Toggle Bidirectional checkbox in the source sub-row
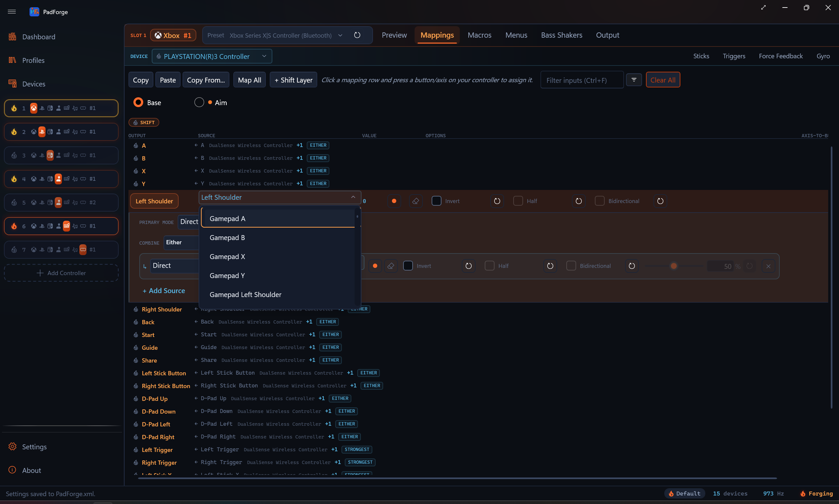The image size is (839, 504). (x=571, y=266)
